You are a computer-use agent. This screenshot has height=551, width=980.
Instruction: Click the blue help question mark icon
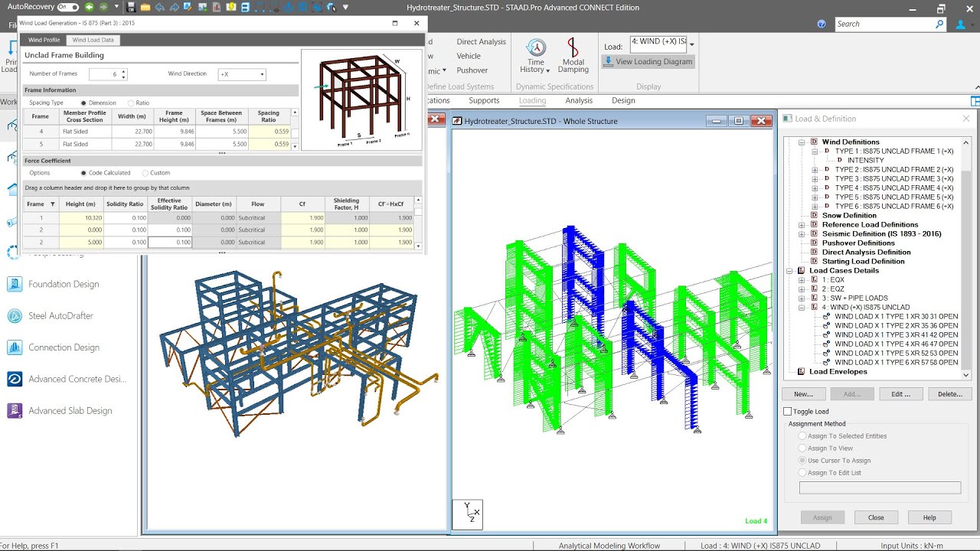(822, 24)
